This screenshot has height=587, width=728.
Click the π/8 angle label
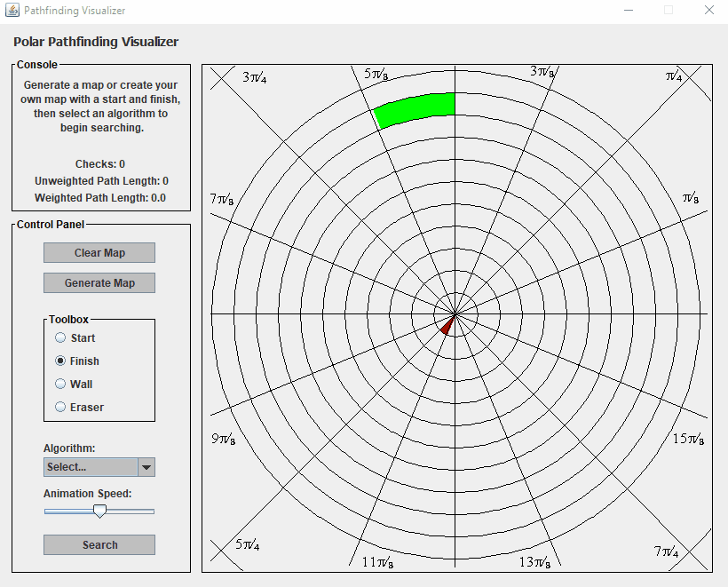click(x=691, y=198)
